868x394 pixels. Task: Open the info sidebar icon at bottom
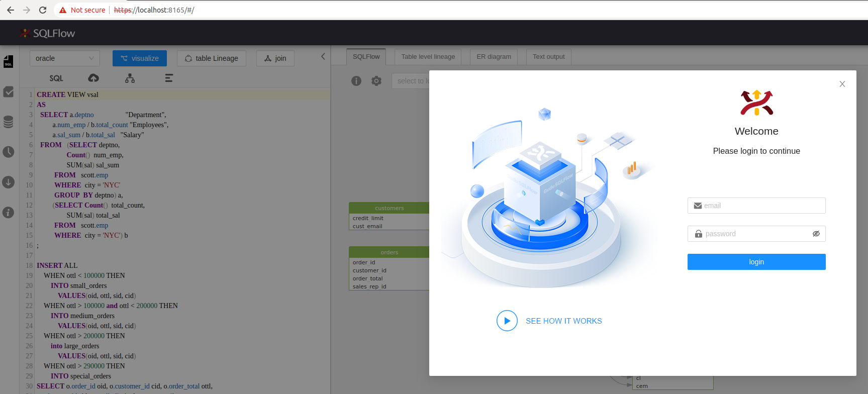pyautogui.click(x=9, y=212)
